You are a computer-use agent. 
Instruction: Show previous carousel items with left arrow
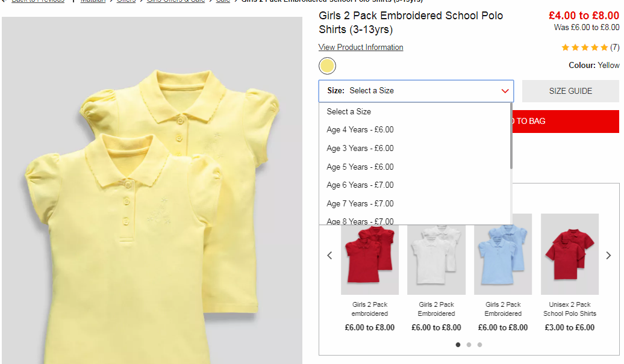329,256
